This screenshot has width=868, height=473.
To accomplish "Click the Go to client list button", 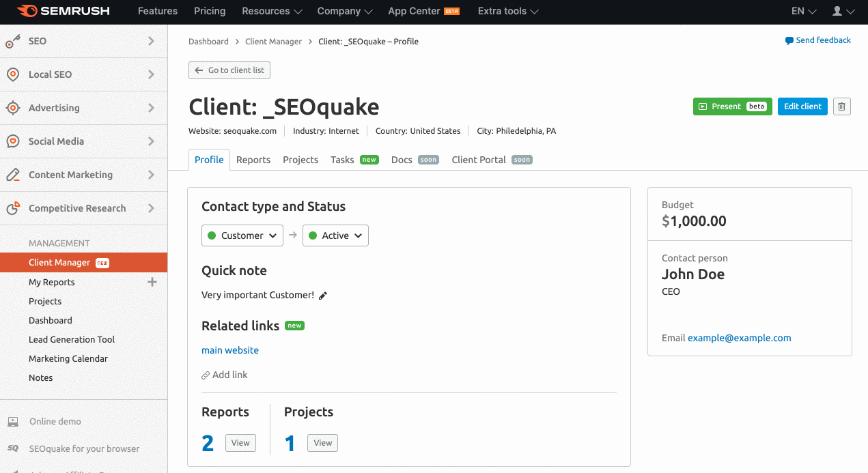I will pos(229,70).
